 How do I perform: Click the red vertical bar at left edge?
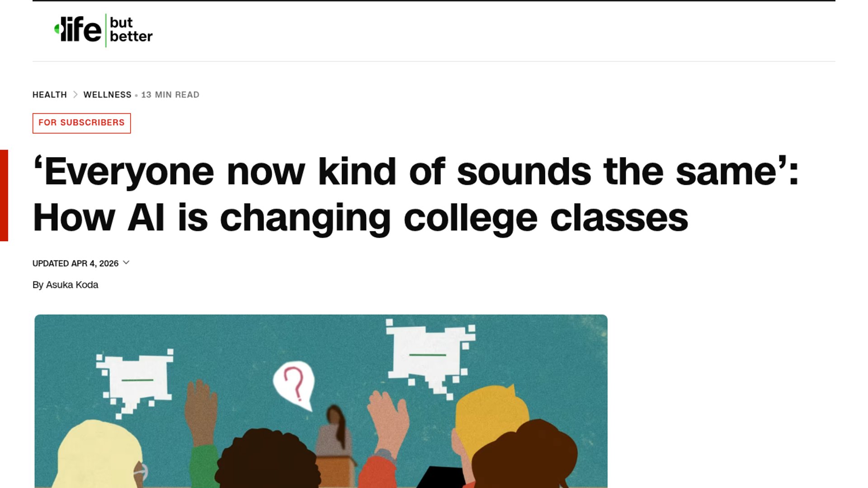pyautogui.click(x=4, y=195)
